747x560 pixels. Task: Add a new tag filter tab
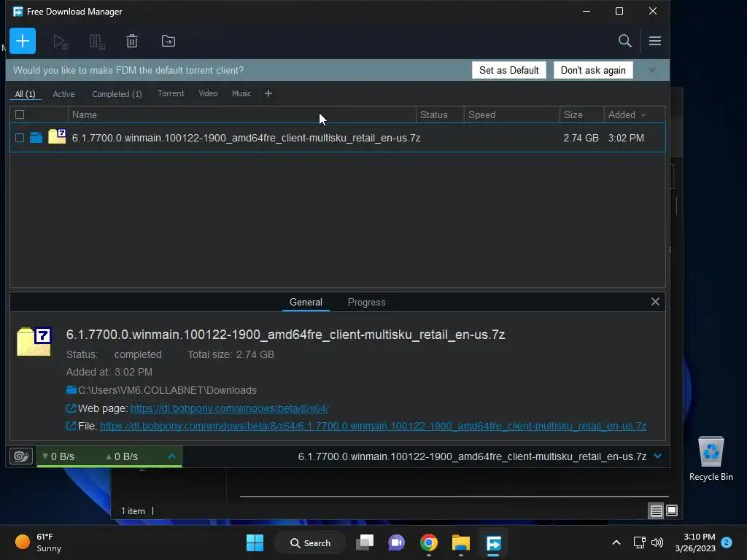point(268,93)
